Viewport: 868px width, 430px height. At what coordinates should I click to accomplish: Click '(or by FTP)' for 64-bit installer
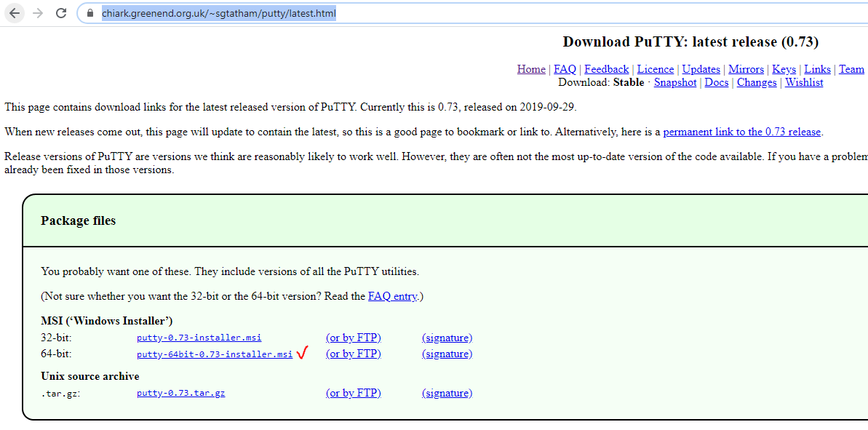point(353,354)
